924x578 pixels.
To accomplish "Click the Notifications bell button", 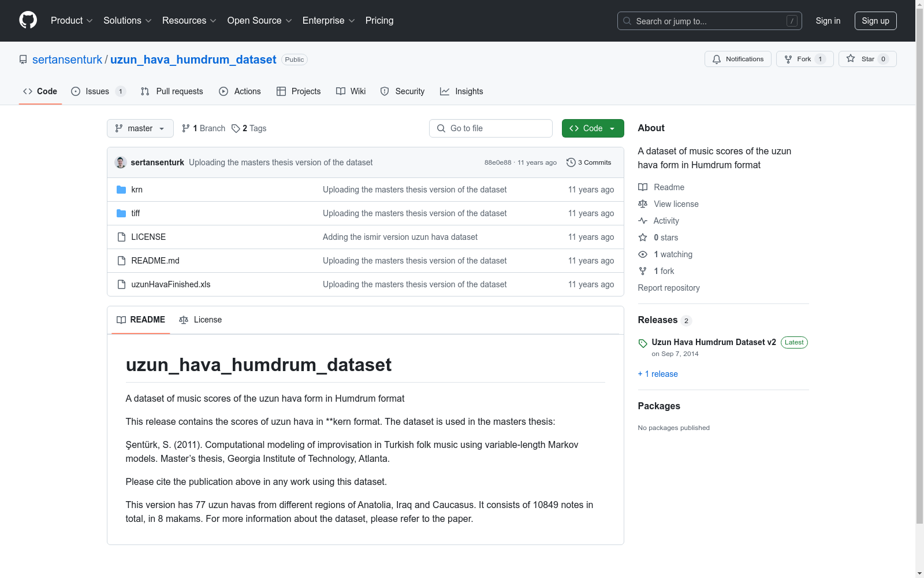I will (737, 59).
